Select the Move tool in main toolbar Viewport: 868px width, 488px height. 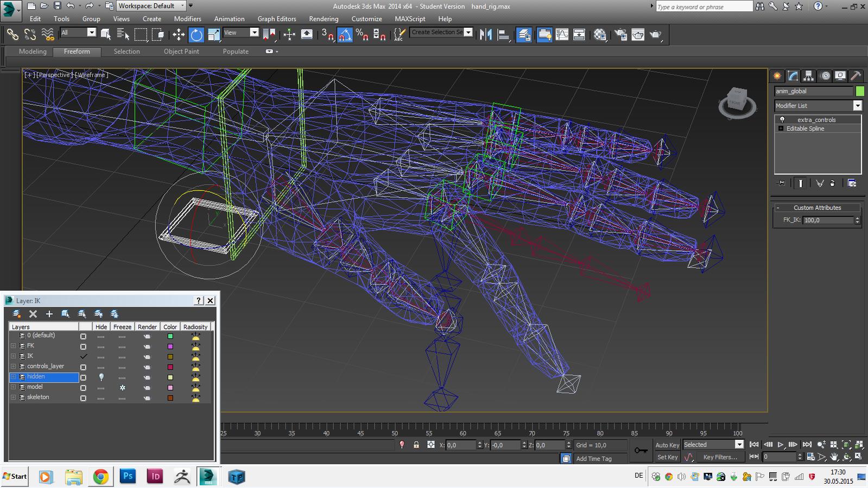(178, 35)
